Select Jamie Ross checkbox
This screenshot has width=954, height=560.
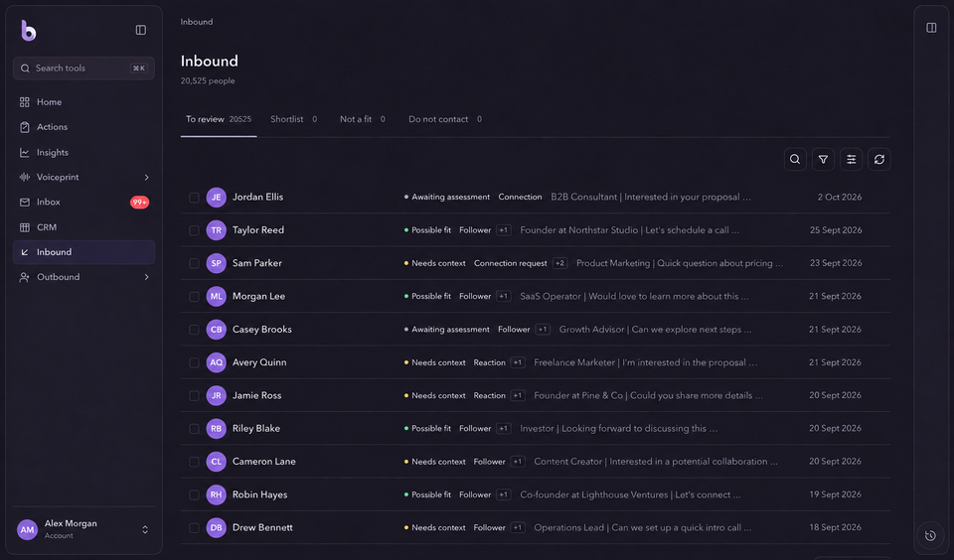coord(194,396)
